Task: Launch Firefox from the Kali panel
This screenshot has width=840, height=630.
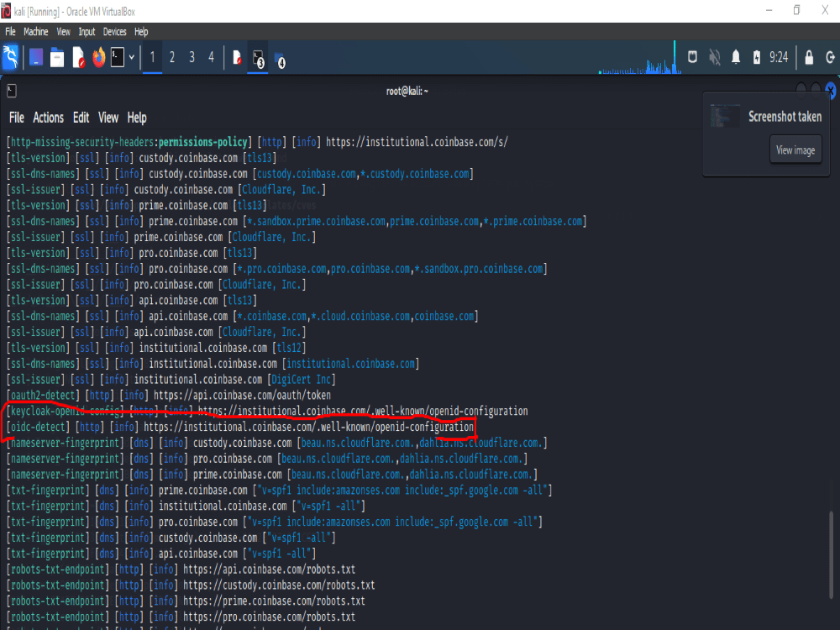Action: tap(98, 57)
